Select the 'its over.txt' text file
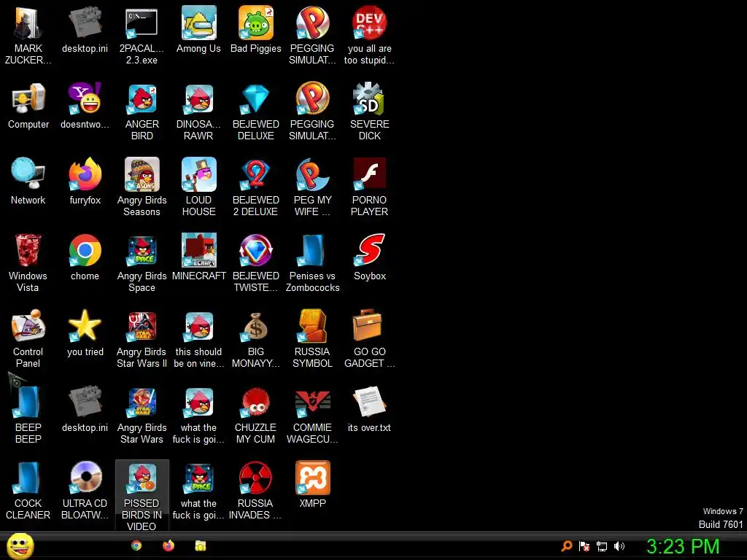Viewport: 747px width, 560px height. click(x=369, y=408)
